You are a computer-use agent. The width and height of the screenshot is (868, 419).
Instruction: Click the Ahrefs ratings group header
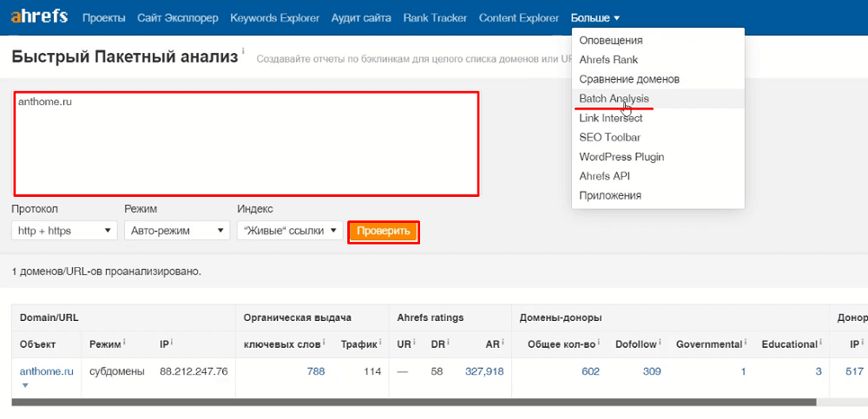point(431,318)
